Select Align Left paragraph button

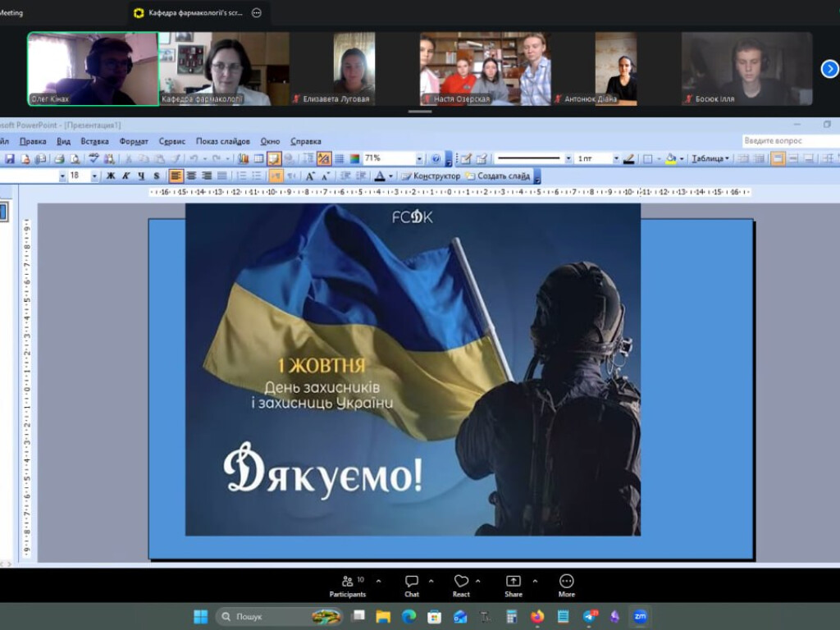[176, 176]
